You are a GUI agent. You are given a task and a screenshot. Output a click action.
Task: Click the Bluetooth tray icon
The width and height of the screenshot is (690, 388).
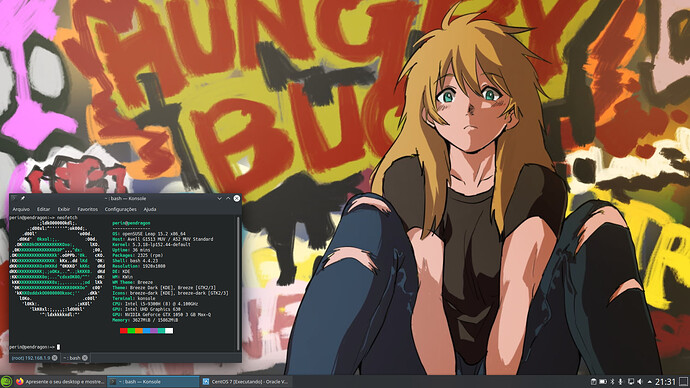point(612,381)
